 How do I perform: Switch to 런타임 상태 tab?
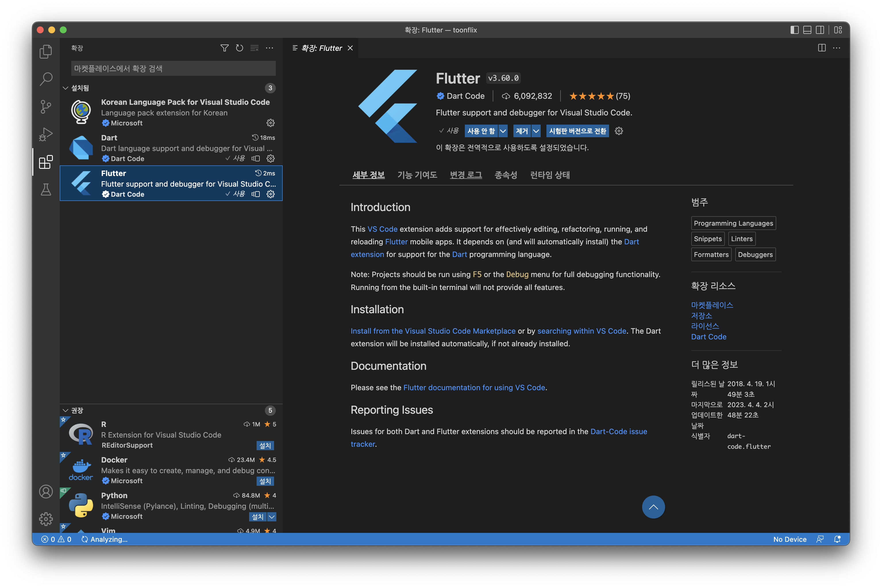(550, 175)
